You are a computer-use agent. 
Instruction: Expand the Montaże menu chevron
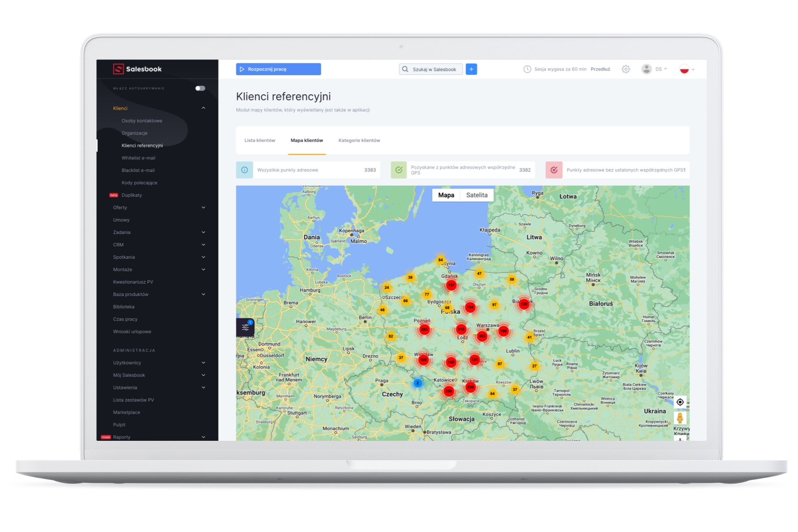click(x=203, y=270)
